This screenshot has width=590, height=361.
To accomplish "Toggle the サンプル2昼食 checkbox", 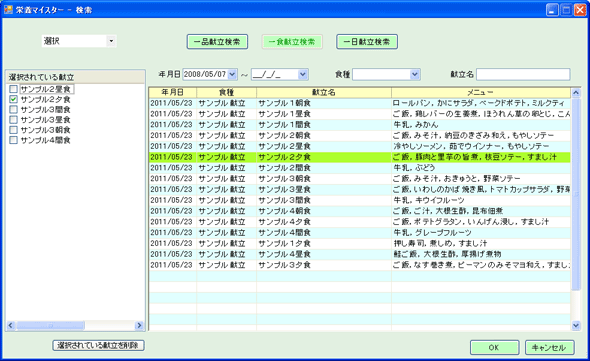I will coord(14,89).
